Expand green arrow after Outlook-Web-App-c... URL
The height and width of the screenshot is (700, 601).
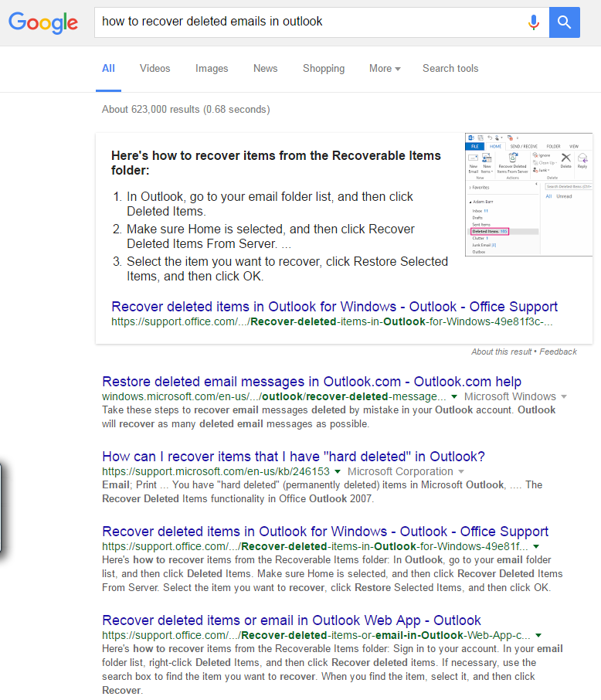click(538, 635)
